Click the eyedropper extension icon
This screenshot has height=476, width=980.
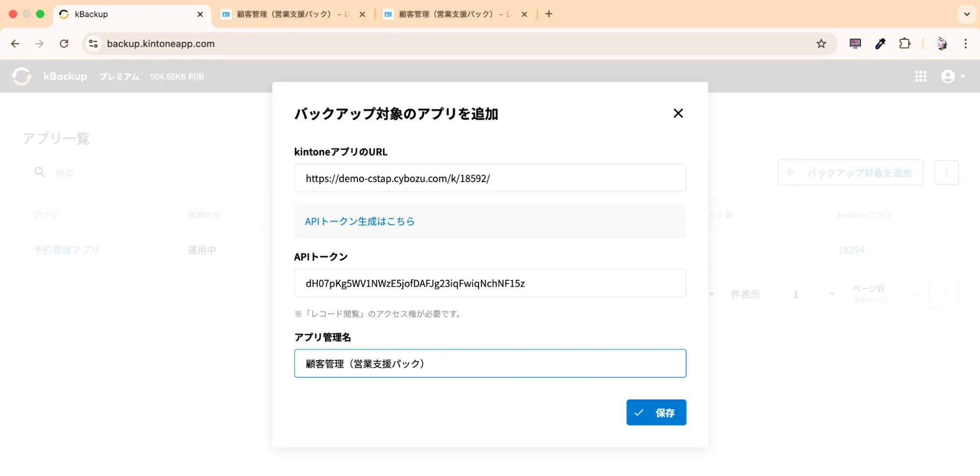(x=880, y=44)
